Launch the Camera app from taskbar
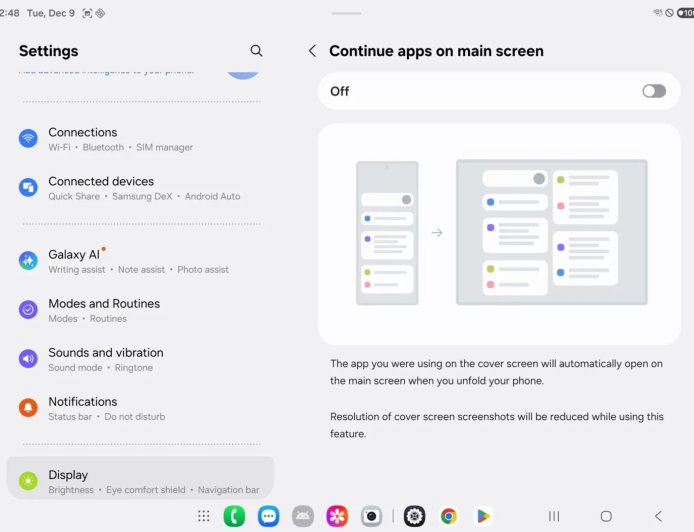 tap(371, 516)
